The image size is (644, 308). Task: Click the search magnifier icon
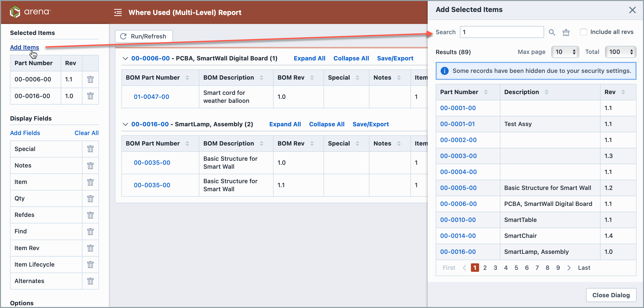point(552,32)
